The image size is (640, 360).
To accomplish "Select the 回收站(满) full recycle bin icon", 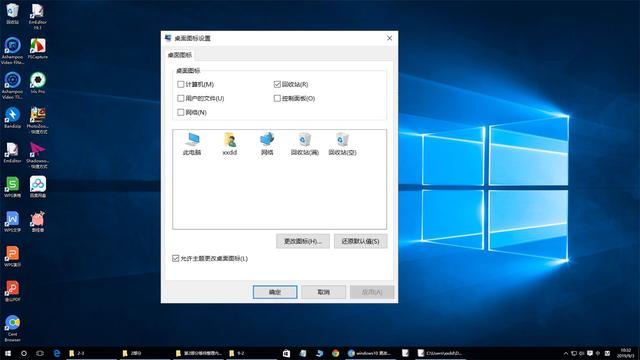I will (x=304, y=144).
